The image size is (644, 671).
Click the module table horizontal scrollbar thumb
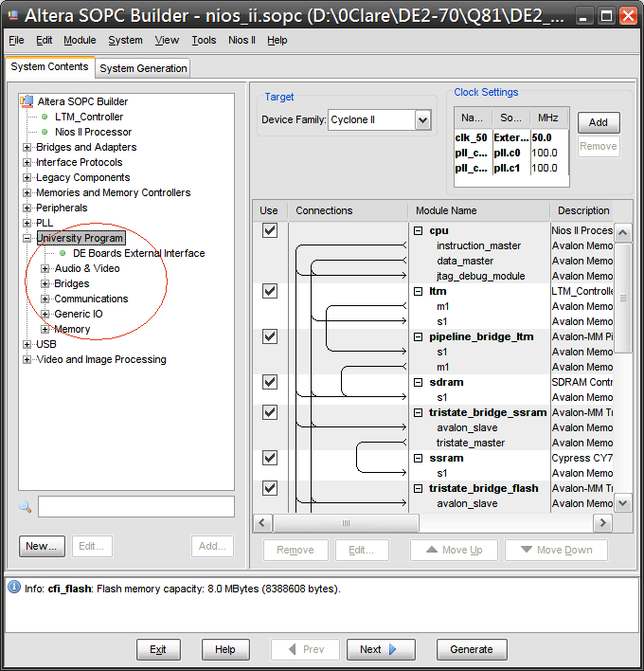click(346, 522)
